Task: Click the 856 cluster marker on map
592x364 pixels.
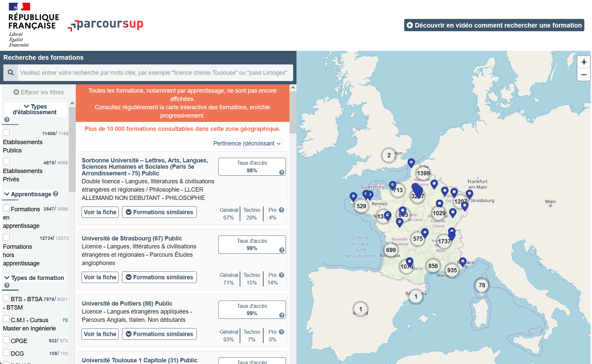Action: coord(433,266)
